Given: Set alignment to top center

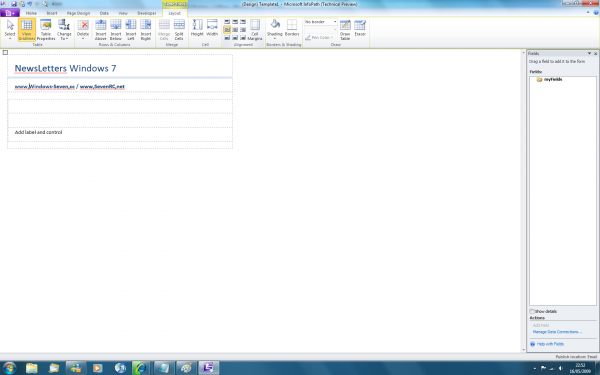Looking at the screenshot, I should click(235, 22).
